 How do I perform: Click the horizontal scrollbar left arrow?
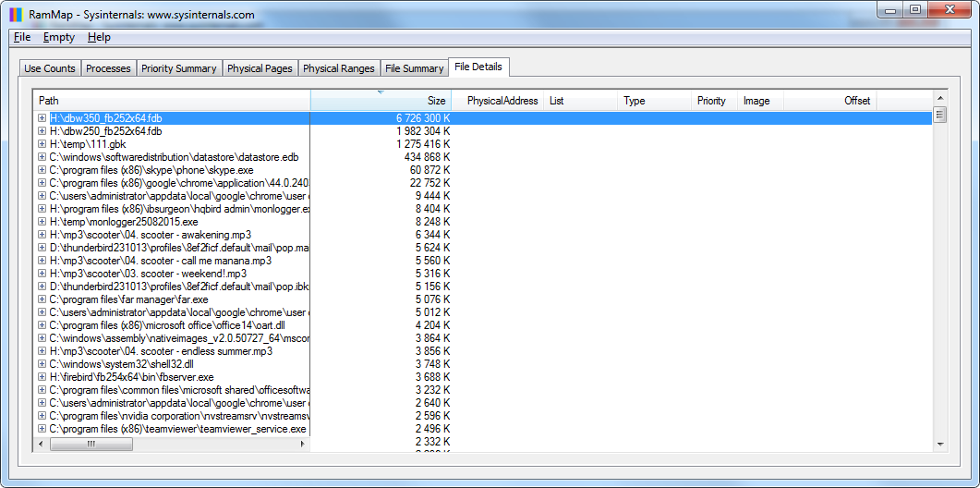point(42,444)
